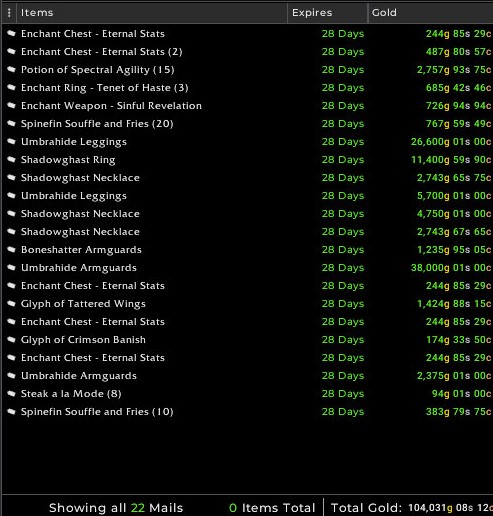Click the 5,700g 01s 00c gold value
This screenshot has width=493, height=516.
click(454, 196)
